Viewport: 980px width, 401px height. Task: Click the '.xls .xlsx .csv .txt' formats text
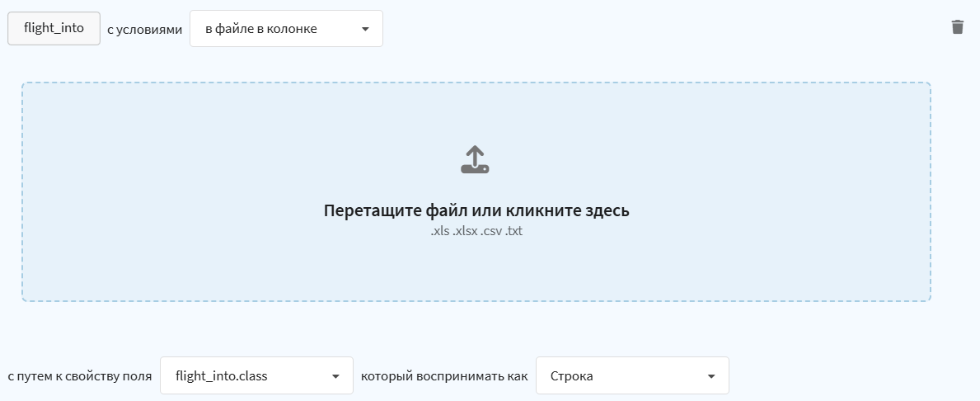click(x=476, y=231)
